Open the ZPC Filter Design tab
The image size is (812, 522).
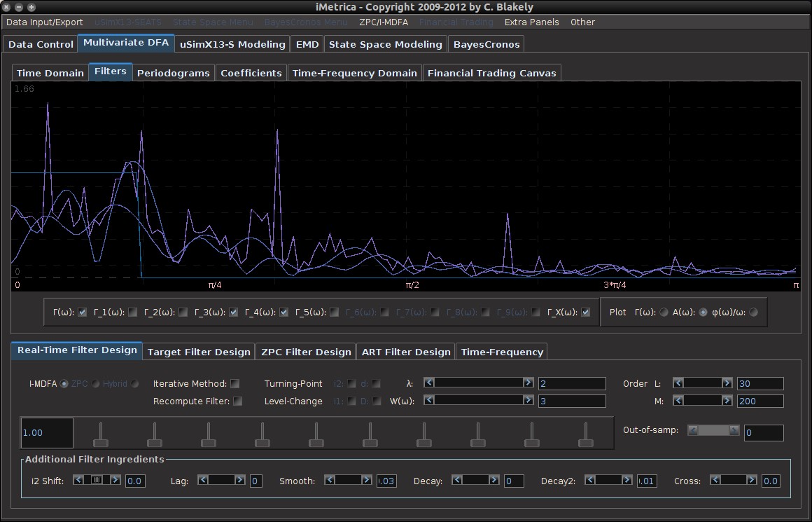(306, 352)
